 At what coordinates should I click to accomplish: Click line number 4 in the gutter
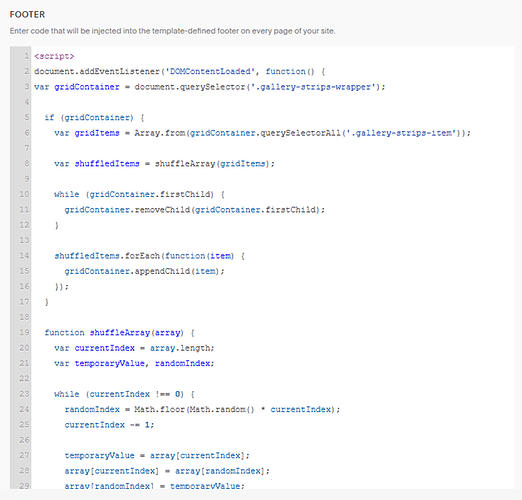[x=26, y=102]
